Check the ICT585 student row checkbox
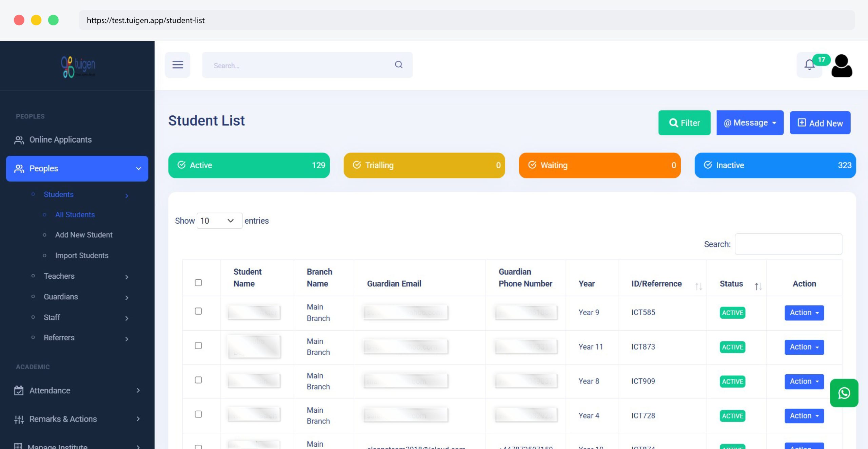 (x=198, y=311)
